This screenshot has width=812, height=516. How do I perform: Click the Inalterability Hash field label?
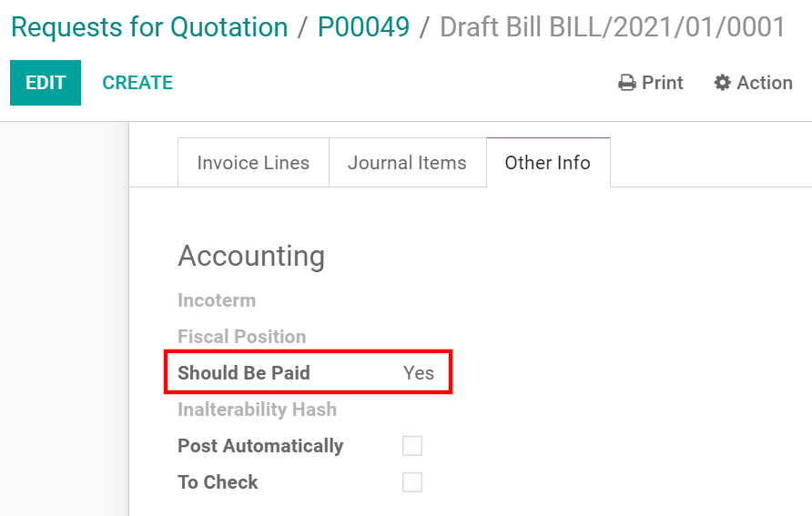tap(257, 410)
